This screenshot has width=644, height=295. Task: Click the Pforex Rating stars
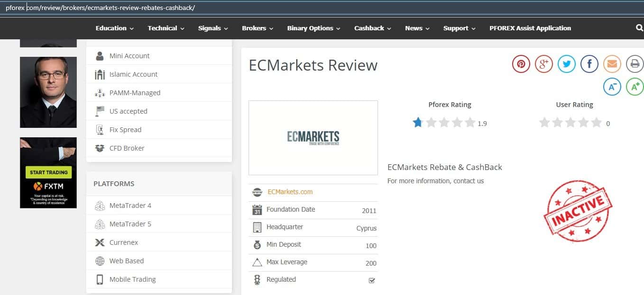[x=444, y=123]
